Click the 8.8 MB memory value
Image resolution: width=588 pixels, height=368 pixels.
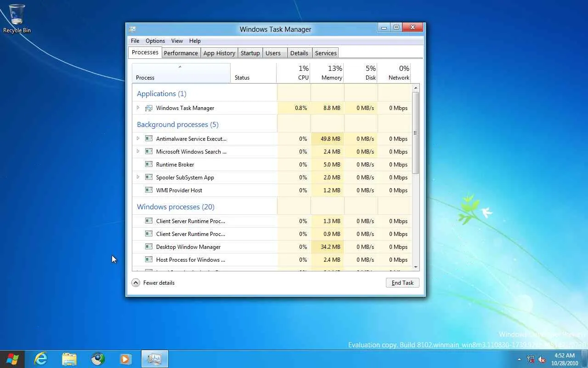tap(332, 108)
